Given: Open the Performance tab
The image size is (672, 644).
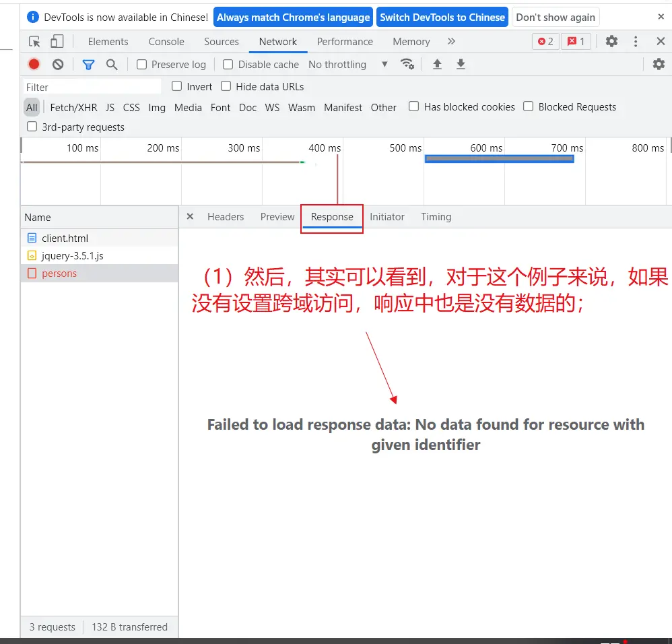Looking at the screenshot, I should point(345,42).
